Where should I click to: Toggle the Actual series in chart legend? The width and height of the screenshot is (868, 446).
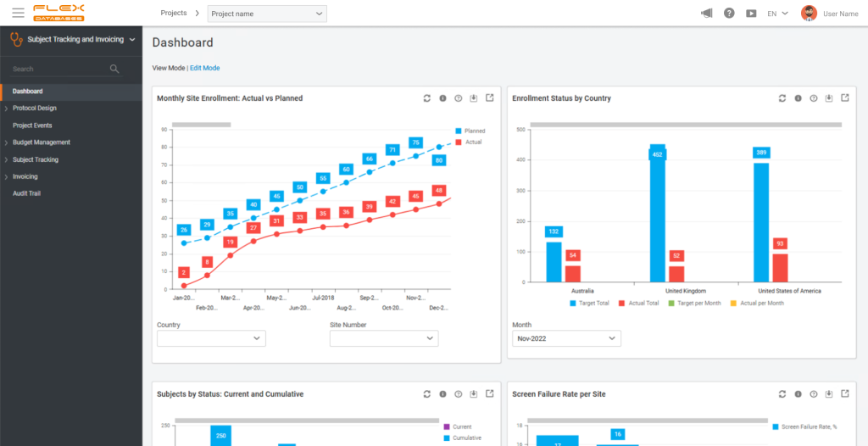(469, 142)
